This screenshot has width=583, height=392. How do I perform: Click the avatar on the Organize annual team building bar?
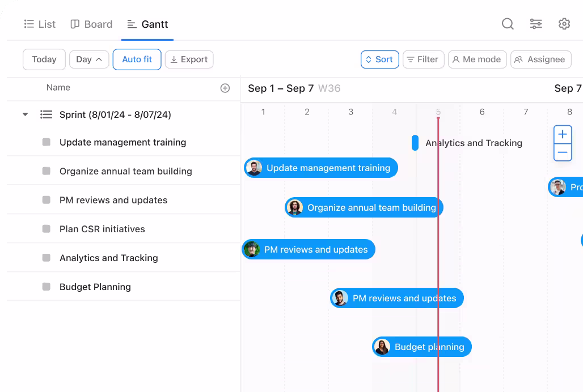coord(294,207)
